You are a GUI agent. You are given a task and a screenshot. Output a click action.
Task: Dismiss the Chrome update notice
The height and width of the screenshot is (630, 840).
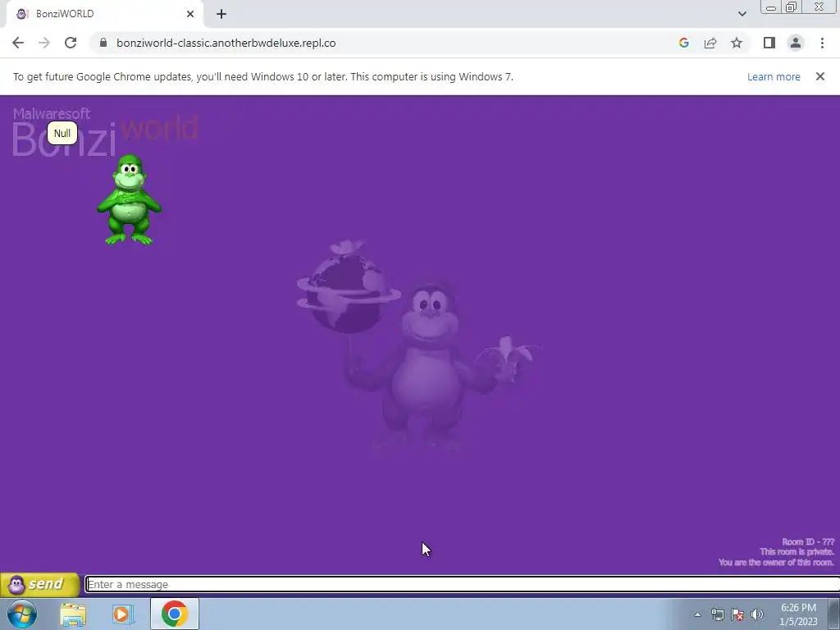click(x=820, y=76)
